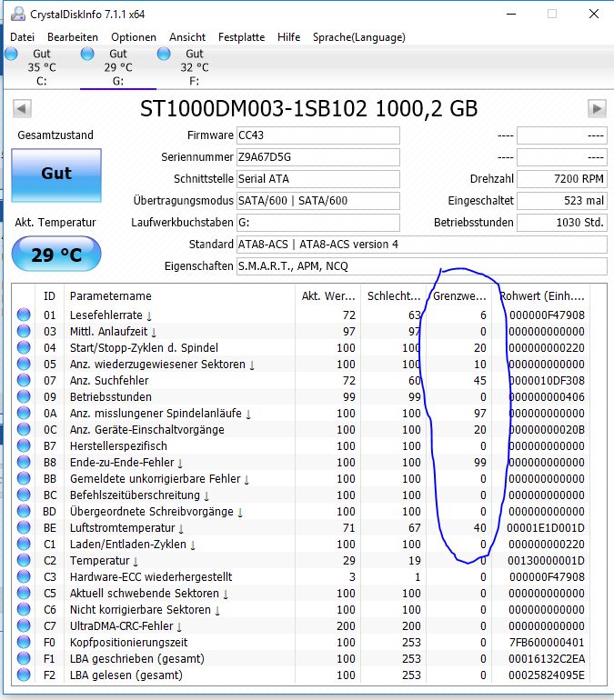Click the Standard field ATA8-ACS version 4
The image size is (614, 700).
tap(421, 245)
